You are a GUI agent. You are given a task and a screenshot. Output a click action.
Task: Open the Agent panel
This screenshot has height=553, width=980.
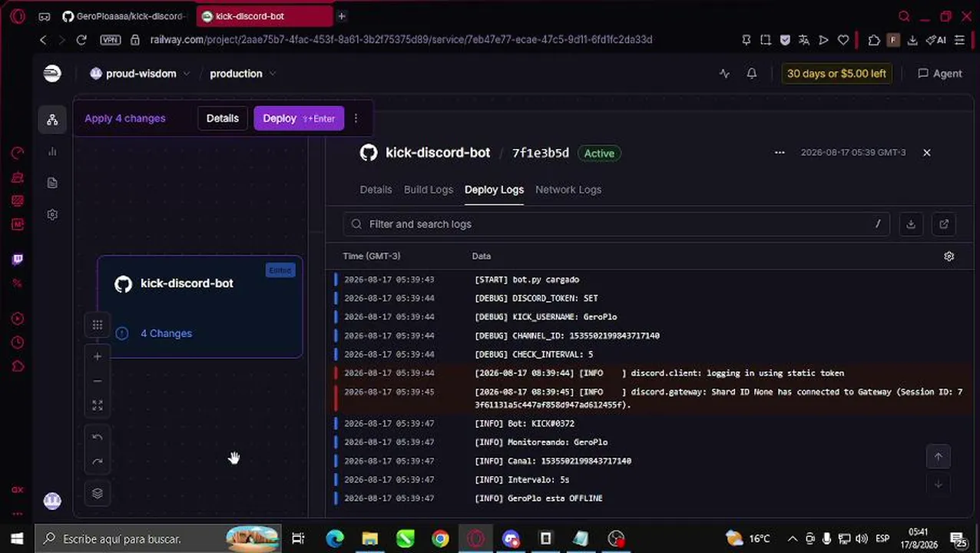pyautogui.click(x=939, y=74)
